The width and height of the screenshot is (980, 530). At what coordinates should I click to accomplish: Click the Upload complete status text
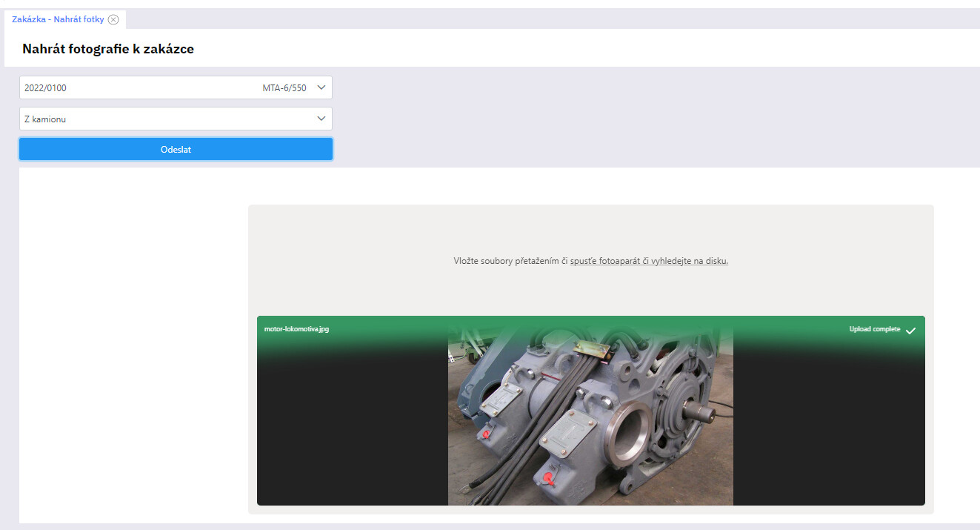click(x=874, y=329)
